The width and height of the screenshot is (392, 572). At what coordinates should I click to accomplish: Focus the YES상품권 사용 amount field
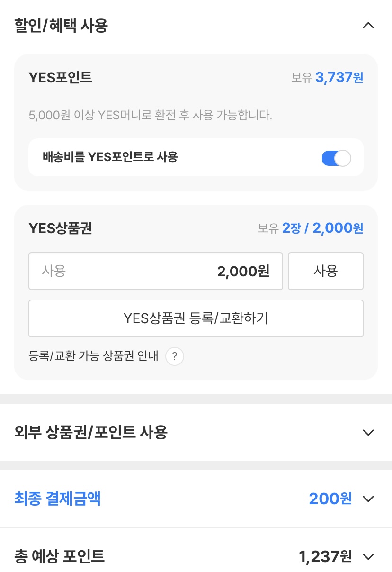click(x=155, y=271)
